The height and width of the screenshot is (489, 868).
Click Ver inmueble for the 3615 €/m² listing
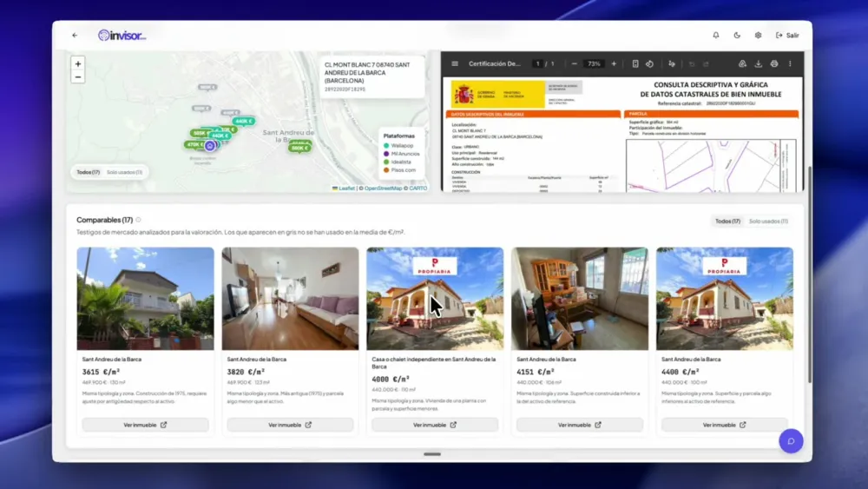tap(145, 425)
